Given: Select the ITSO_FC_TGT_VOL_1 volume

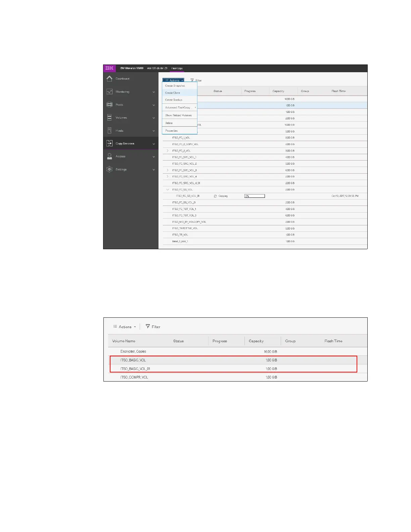Looking at the screenshot, I should tap(184, 209).
